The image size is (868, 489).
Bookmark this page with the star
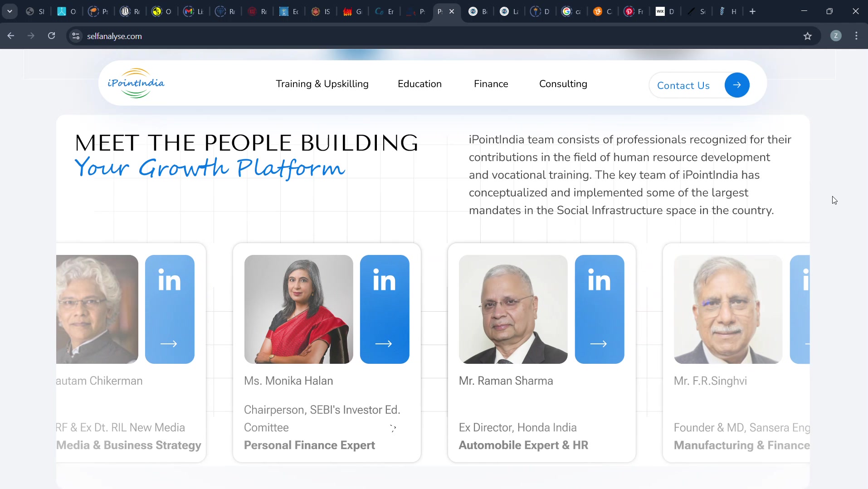click(808, 36)
